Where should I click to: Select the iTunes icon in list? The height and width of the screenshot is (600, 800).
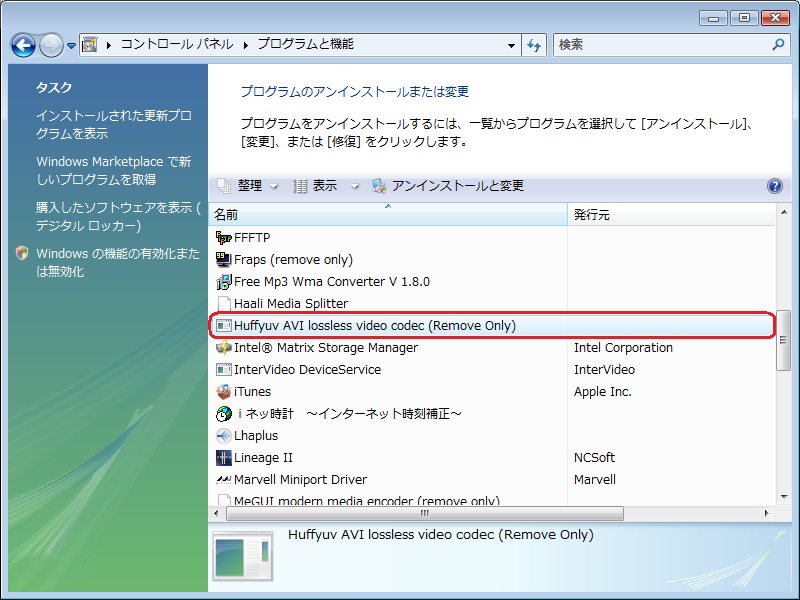coord(224,392)
